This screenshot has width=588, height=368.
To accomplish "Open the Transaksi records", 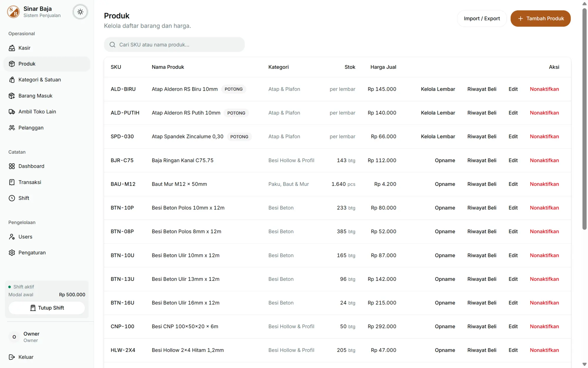I will 47,182.
